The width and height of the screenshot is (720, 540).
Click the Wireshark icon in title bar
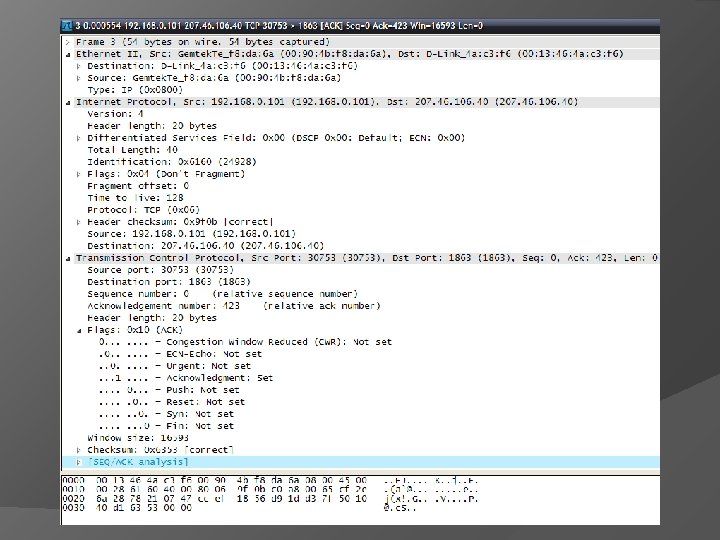68,26
